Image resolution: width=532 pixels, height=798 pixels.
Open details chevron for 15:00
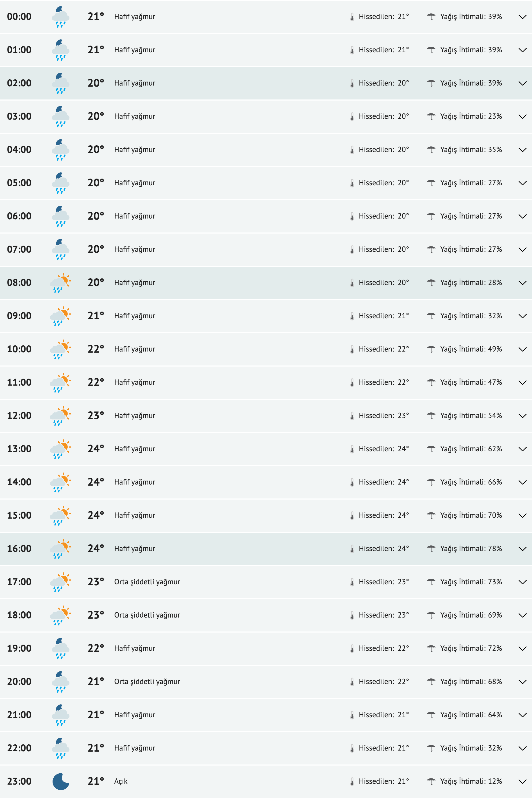tap(523, 516)
